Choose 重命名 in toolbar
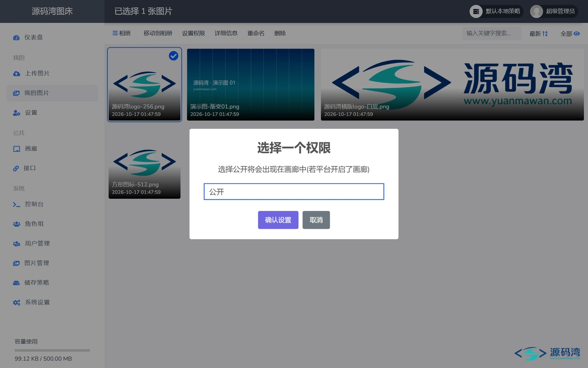The height and width of the screenshot is (368, 588). pos(256,33)
